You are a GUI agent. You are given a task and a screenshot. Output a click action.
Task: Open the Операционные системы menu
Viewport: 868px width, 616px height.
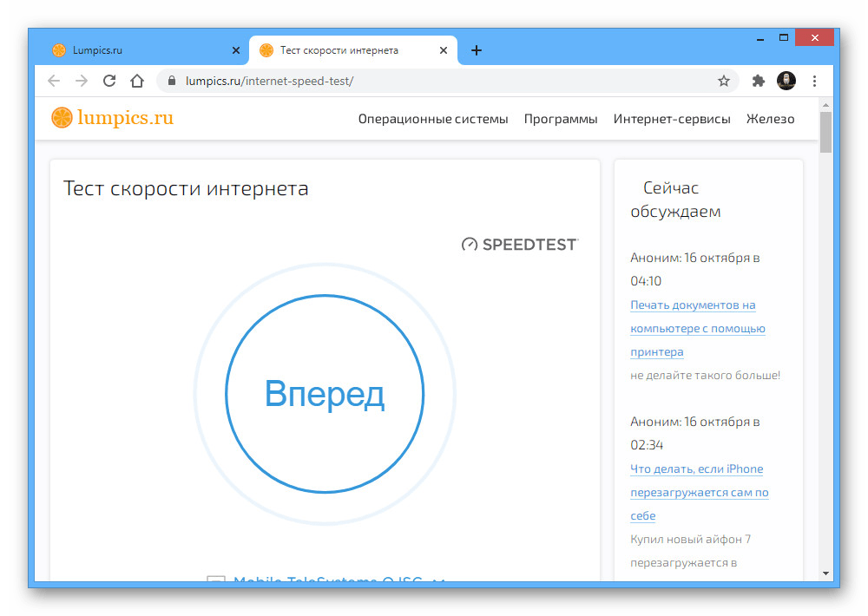pyautogui.click(x=433, y=119)
